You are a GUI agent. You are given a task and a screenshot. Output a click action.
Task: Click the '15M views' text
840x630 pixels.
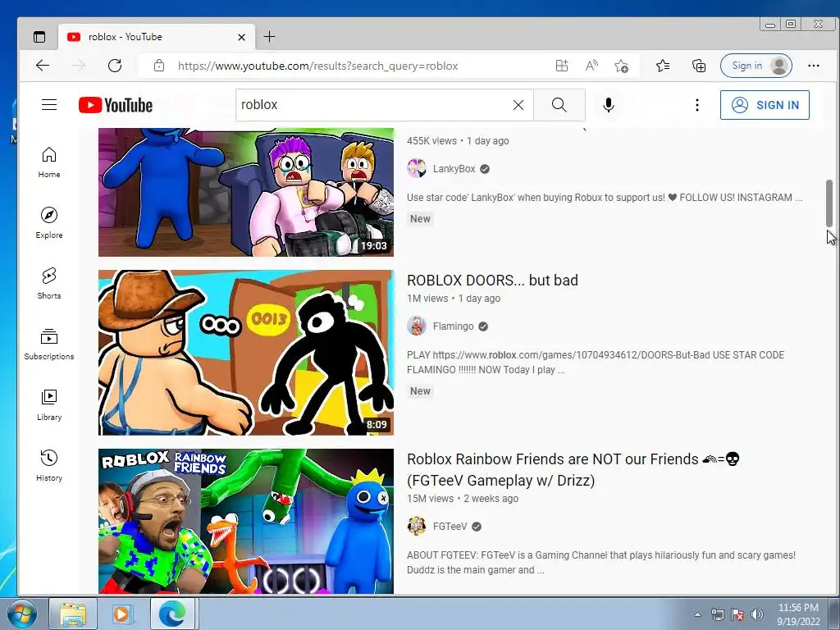pos(430,499)
